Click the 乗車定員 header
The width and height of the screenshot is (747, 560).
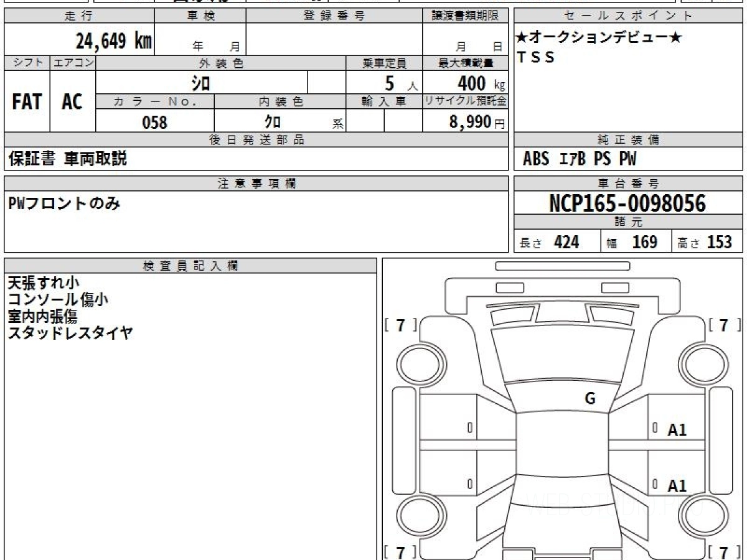pos(384,63)
